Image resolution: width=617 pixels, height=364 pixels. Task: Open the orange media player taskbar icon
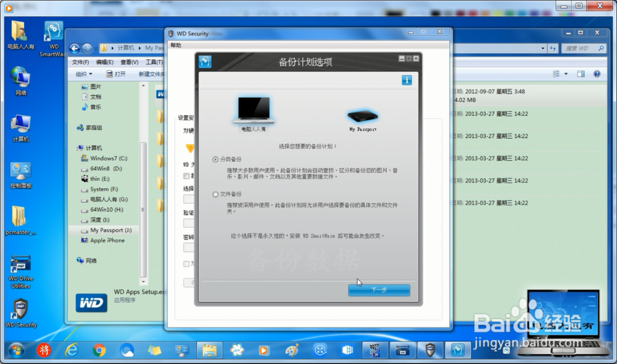(x=263, y=350)
